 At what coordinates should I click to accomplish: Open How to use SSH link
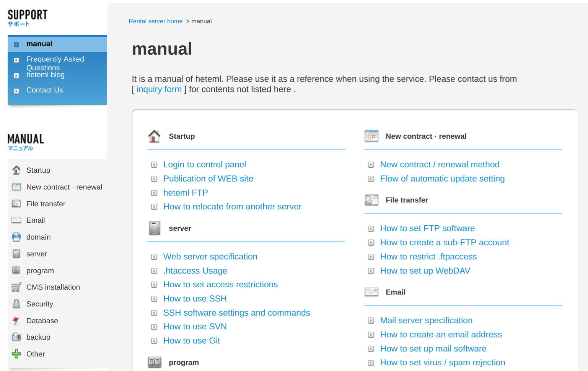(195, 299)
